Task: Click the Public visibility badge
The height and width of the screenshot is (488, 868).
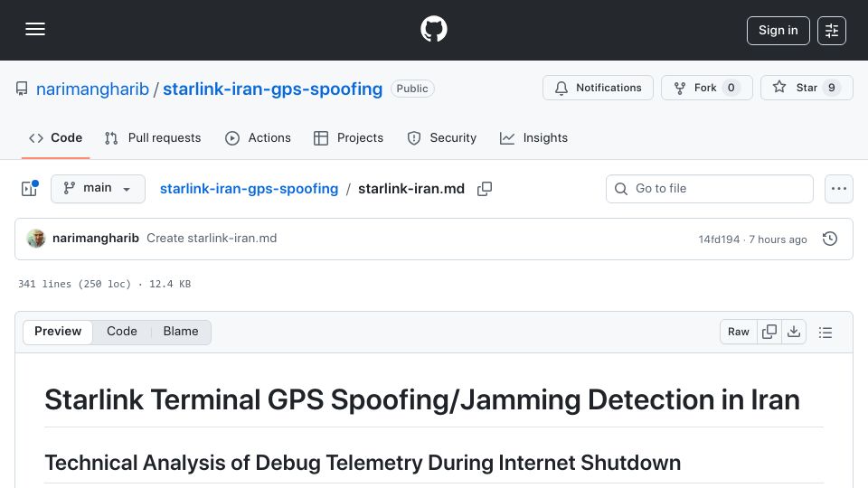Action: (x=412, y=89)
